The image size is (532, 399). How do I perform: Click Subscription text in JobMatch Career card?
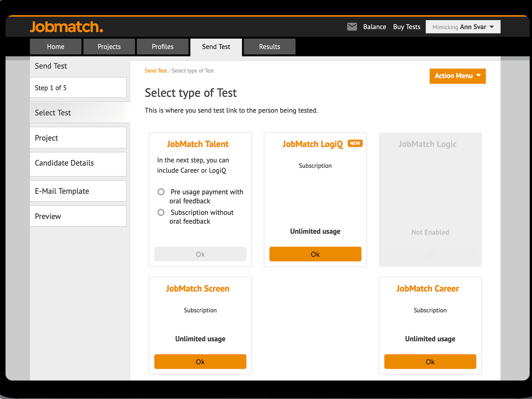[x=430, y=310]
